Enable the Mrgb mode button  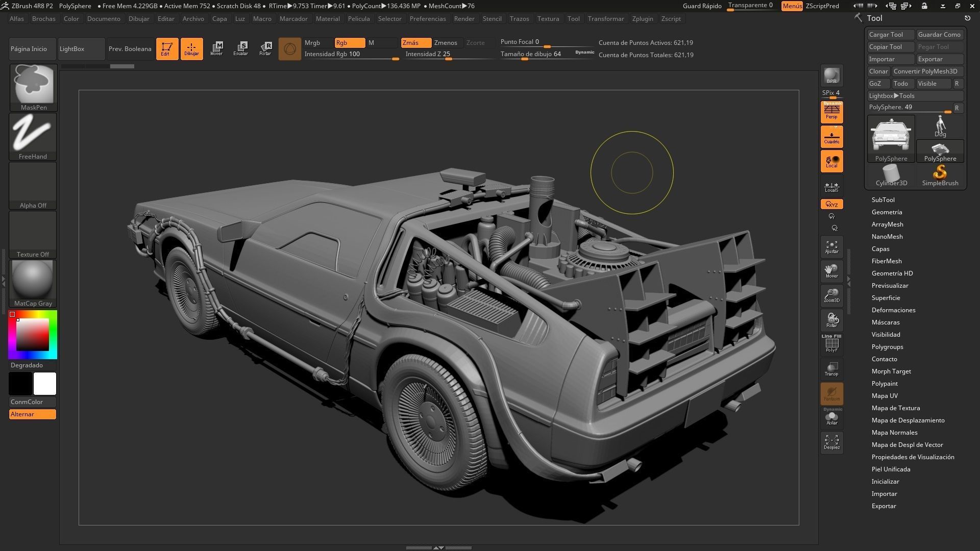tap(317, 43)
